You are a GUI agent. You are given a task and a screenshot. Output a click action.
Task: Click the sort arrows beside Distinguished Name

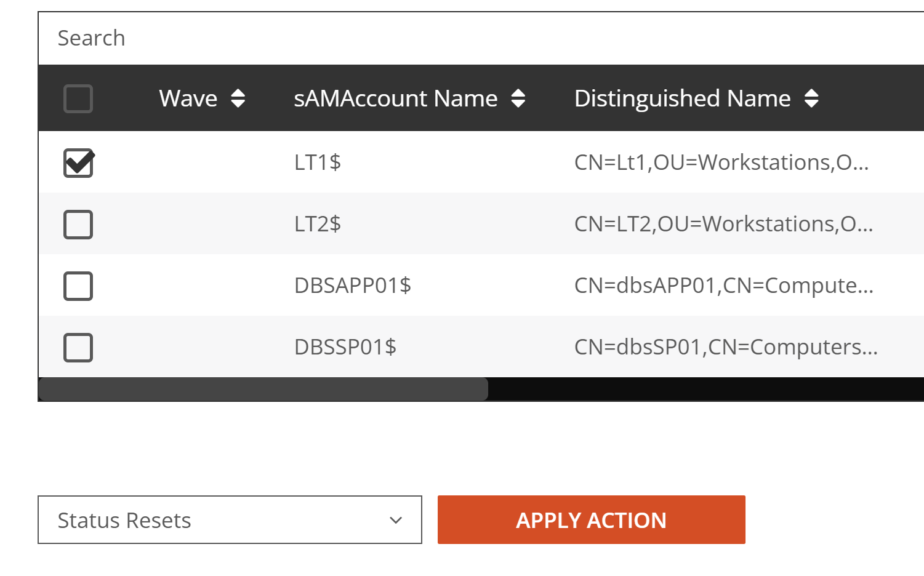(811, 98)
